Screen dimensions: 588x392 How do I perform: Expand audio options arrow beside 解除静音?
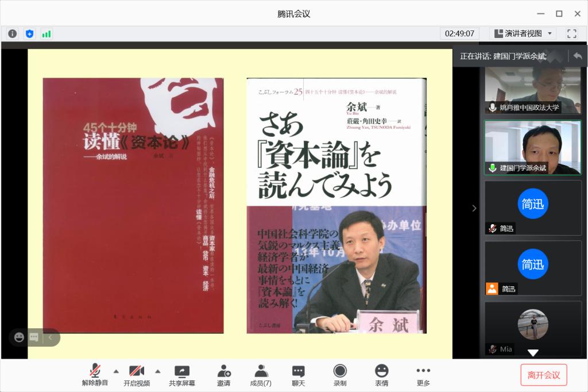pos(116,371)
